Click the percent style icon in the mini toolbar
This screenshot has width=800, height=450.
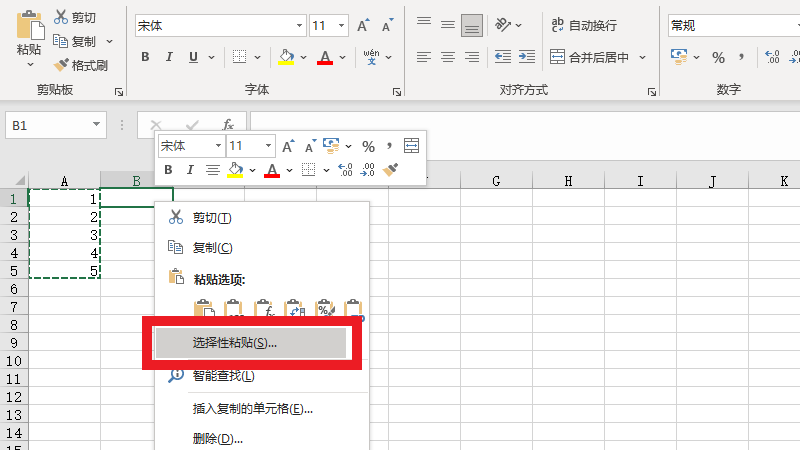(x=368, y=146)
